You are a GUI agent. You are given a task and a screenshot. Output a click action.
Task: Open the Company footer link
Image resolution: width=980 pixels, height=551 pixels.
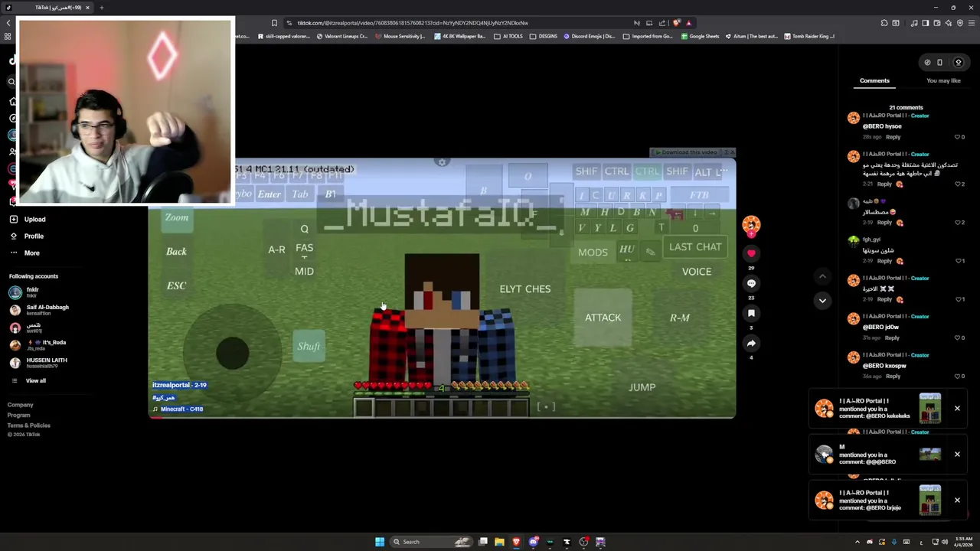(21, 405)
